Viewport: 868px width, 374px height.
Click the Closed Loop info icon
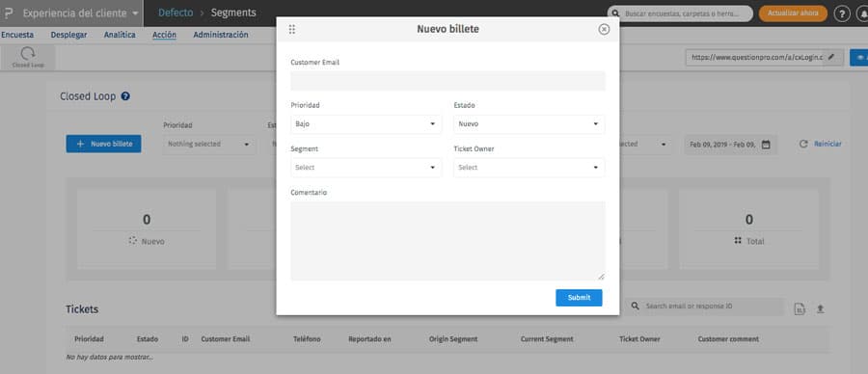point(125,96)
